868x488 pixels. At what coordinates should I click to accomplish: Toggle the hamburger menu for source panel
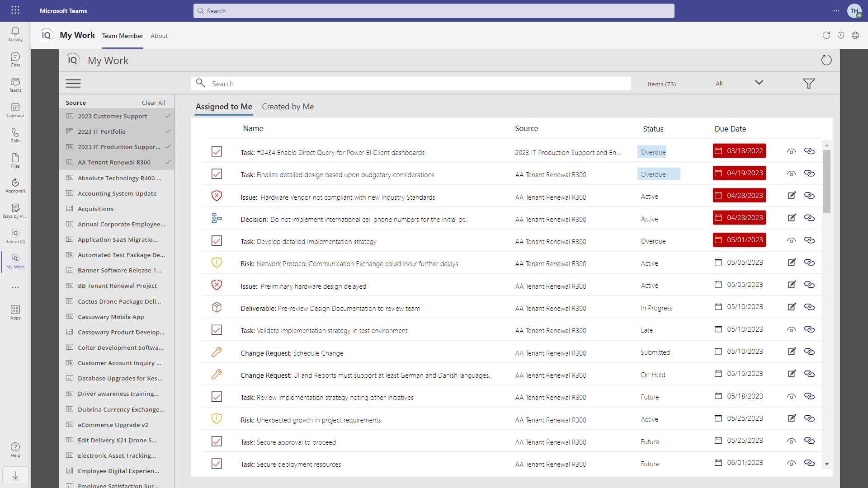[73, 84]
